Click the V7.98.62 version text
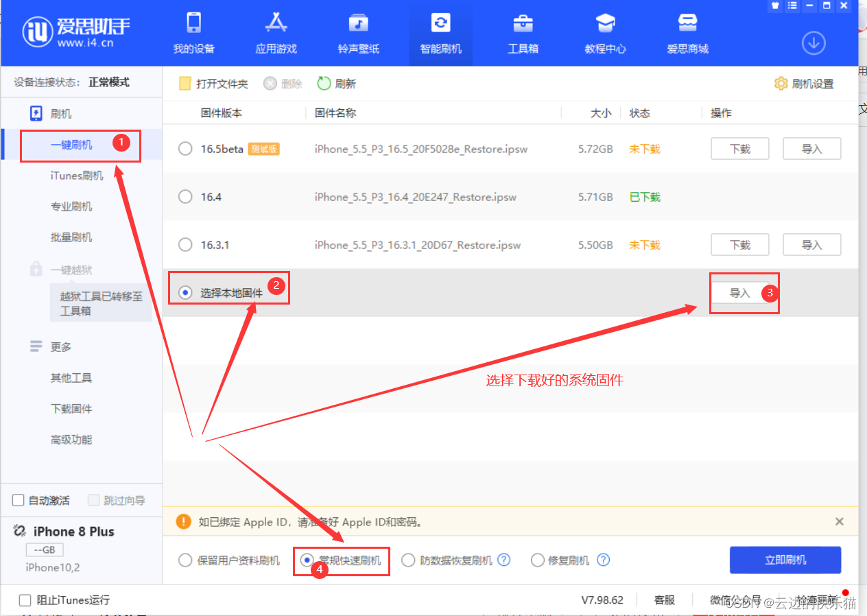Image resolution: width=867 pixels, height=616 pixels. click(x=602, y=600)
